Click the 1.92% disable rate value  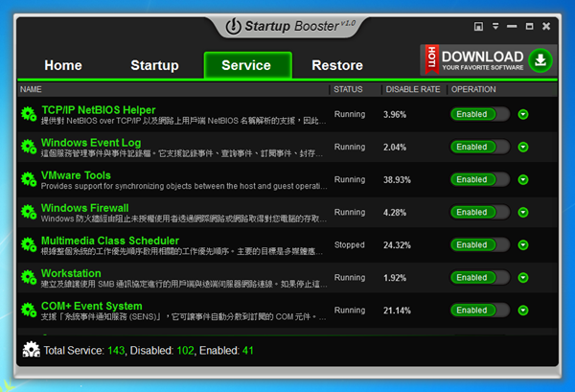[x=395, y=278]
